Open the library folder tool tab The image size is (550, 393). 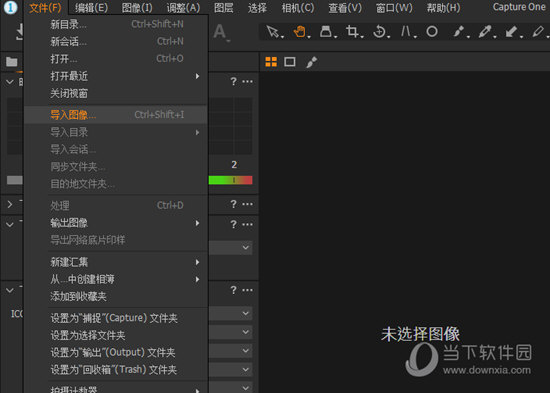tap(12, 62)
